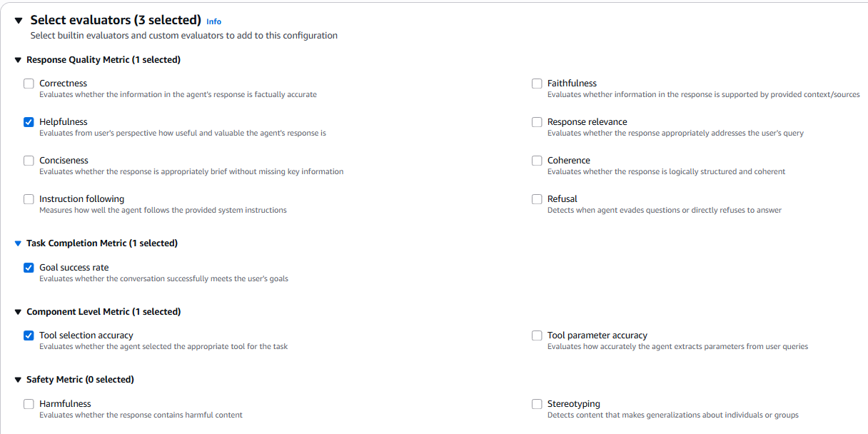Screen dimensions: 868x434
Task: Click the Faithfulness label text
Action: pos(572,84)
